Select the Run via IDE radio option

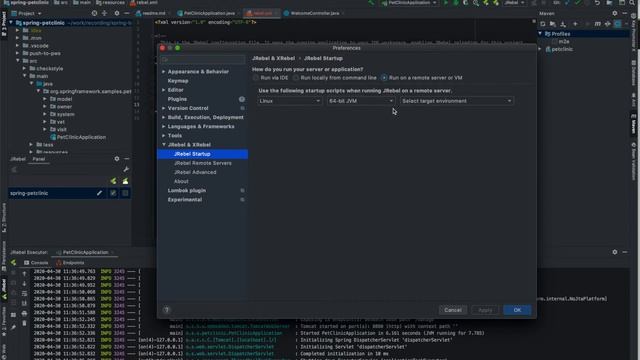(256, 78)
